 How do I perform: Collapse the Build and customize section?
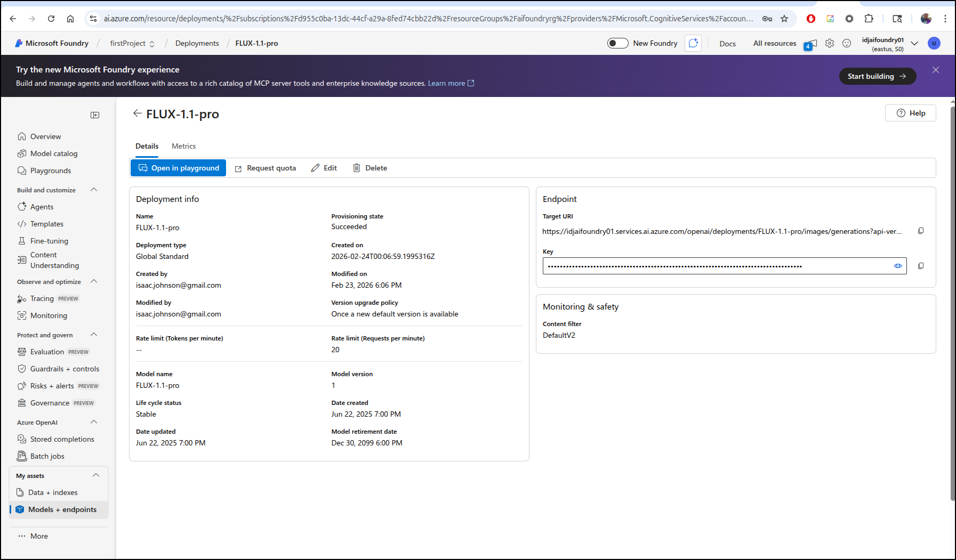94,190
